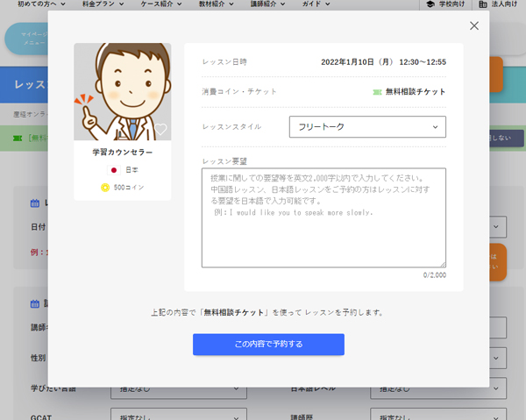Expand the 学びたい言語 dropdown
The width and height of the screenshot is (526, 420).
[x=174, y=388]
